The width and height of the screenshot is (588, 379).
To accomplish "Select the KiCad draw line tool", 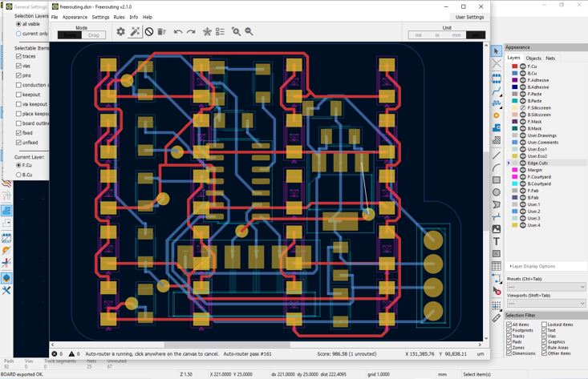I will pos(497,155).
